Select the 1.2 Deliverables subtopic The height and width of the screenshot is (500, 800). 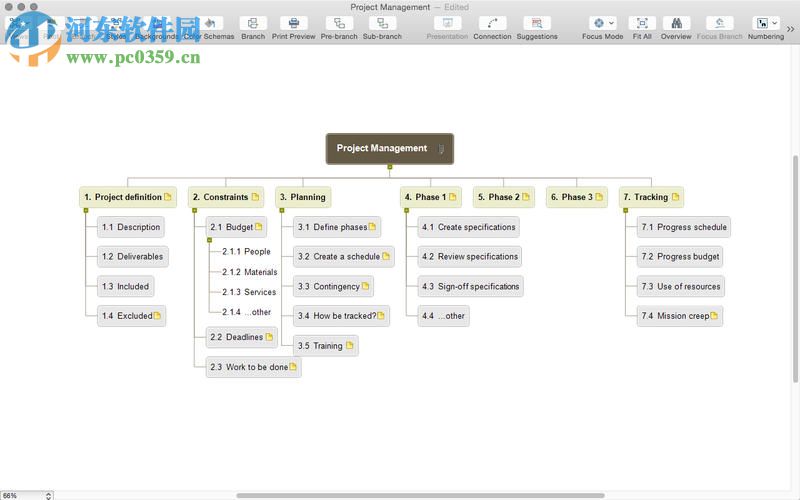[x=133, y=257]
